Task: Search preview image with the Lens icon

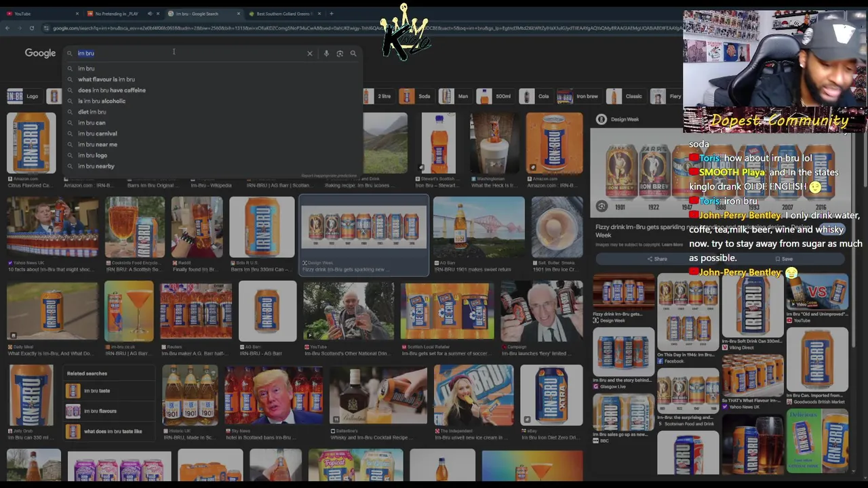Action: tap(601, 206)
